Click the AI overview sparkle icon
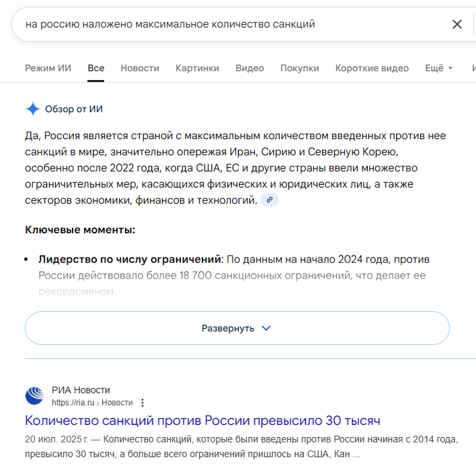Viewport: 476px width, 476px height. click(x=33, y=109)
